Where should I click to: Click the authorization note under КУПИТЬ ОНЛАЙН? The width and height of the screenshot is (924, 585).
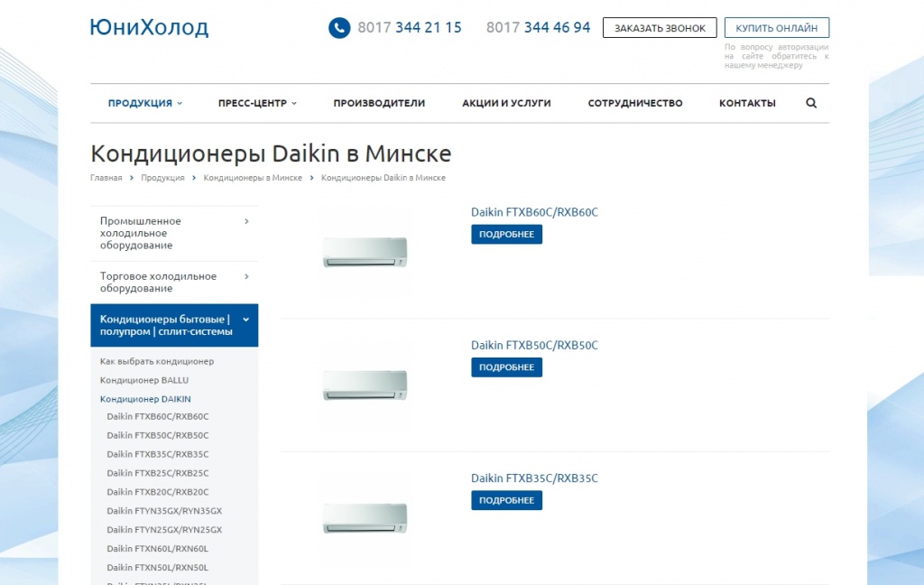(777, 56)
